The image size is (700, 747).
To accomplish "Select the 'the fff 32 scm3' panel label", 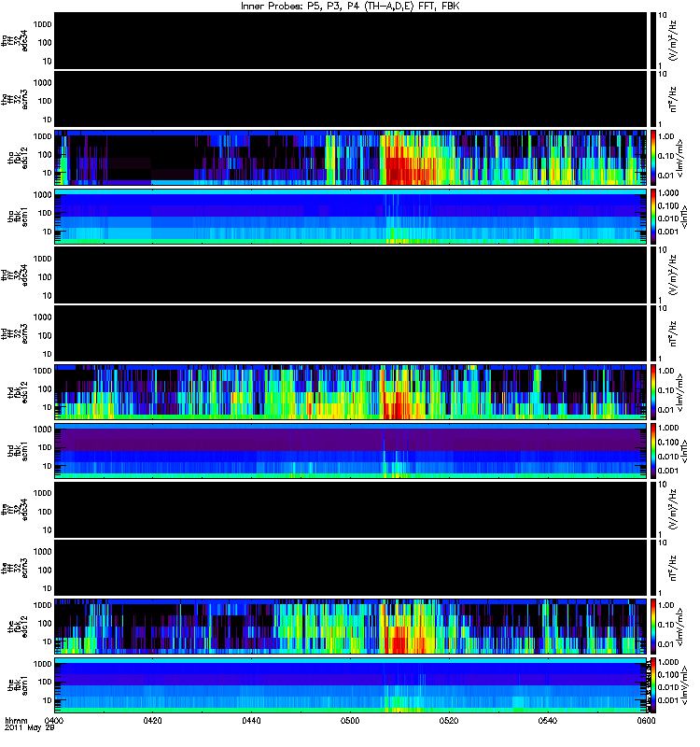I will point(14,568).
